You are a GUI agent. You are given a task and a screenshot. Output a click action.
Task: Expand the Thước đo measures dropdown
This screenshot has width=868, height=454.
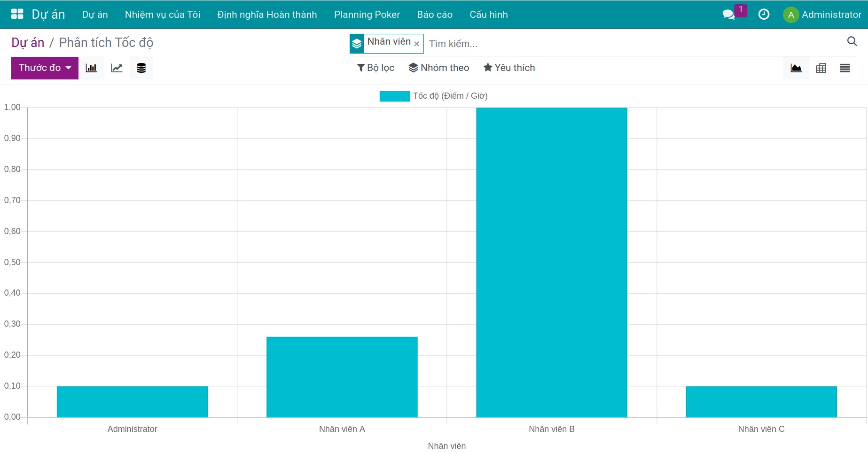[45, 68]
